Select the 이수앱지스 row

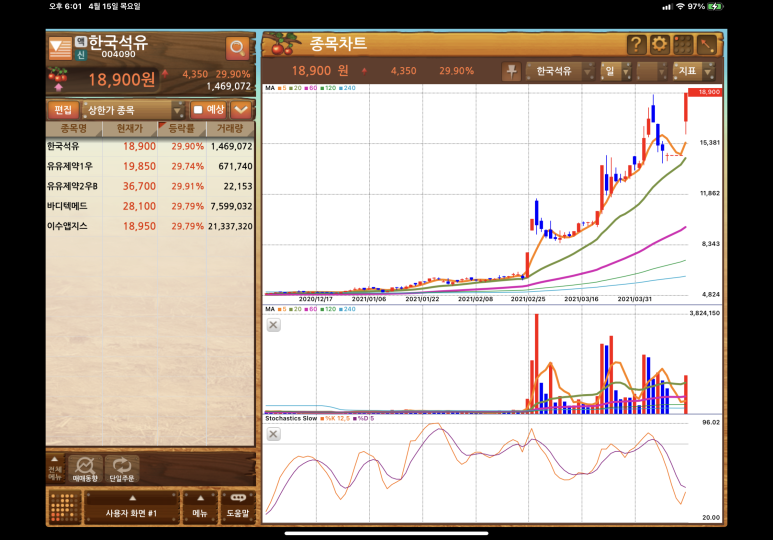point(150,226)
